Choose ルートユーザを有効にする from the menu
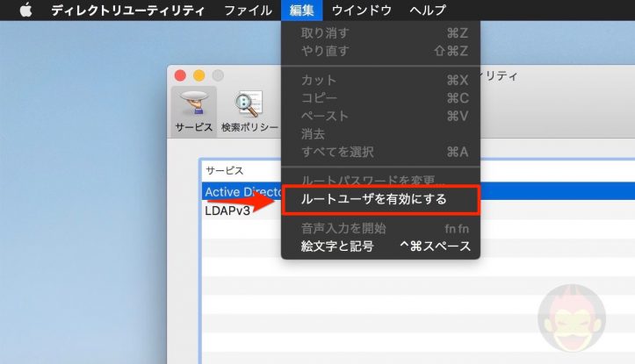The image size is (635, 364). [380, 199]
